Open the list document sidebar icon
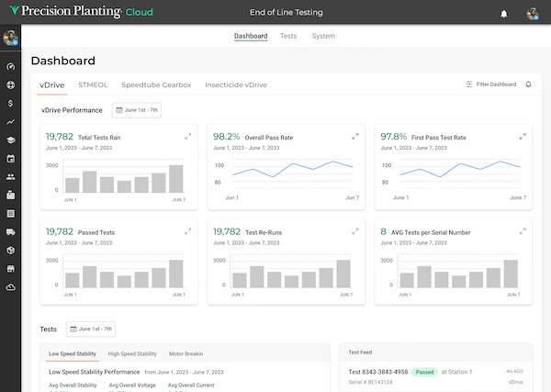 point(10,214)
